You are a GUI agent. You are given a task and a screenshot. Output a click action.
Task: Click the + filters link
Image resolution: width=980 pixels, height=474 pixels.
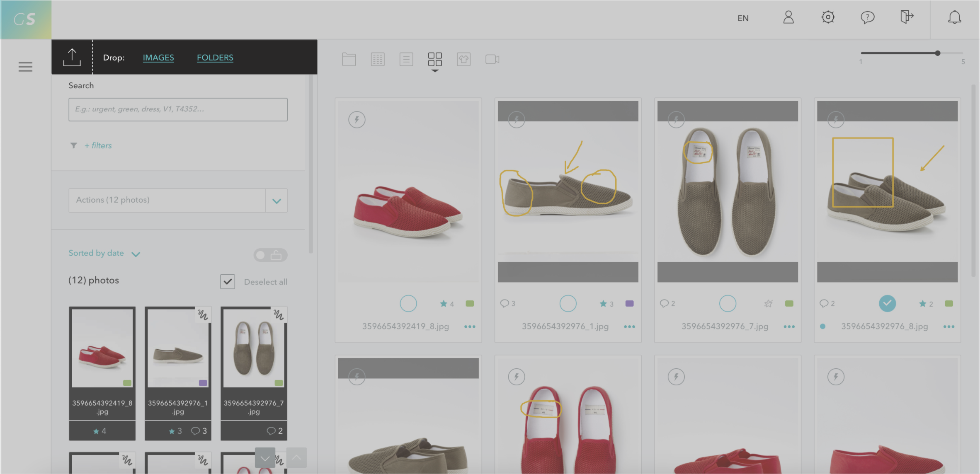(x=98, y=145)
